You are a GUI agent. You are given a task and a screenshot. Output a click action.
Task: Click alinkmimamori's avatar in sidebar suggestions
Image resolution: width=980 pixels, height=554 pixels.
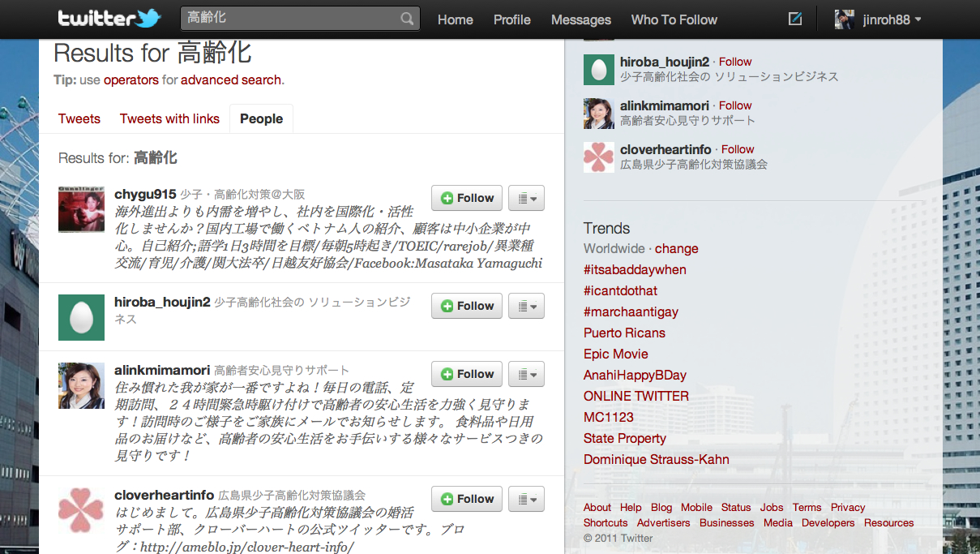599,114
